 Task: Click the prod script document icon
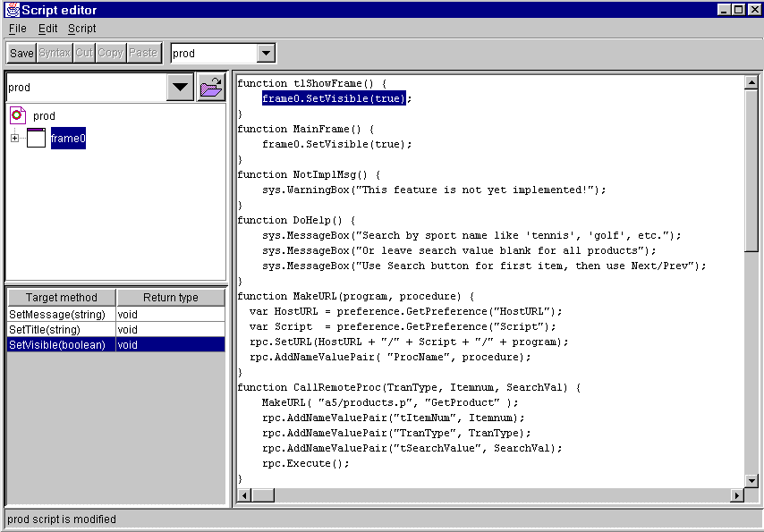[x=18, y=115]
